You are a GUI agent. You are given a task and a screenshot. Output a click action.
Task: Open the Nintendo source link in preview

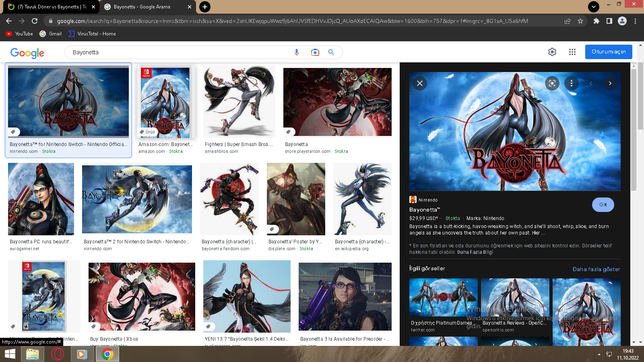(x=423, y=200)
